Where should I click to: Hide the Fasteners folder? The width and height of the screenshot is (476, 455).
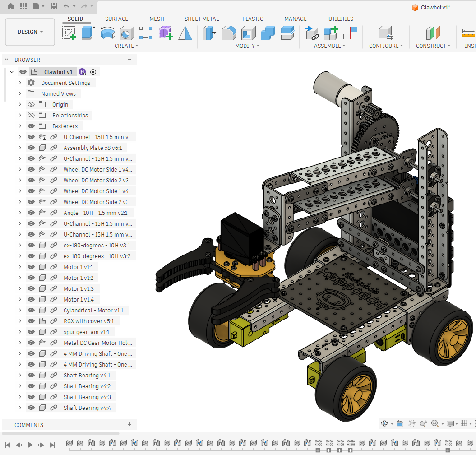[x=31, y=126]
